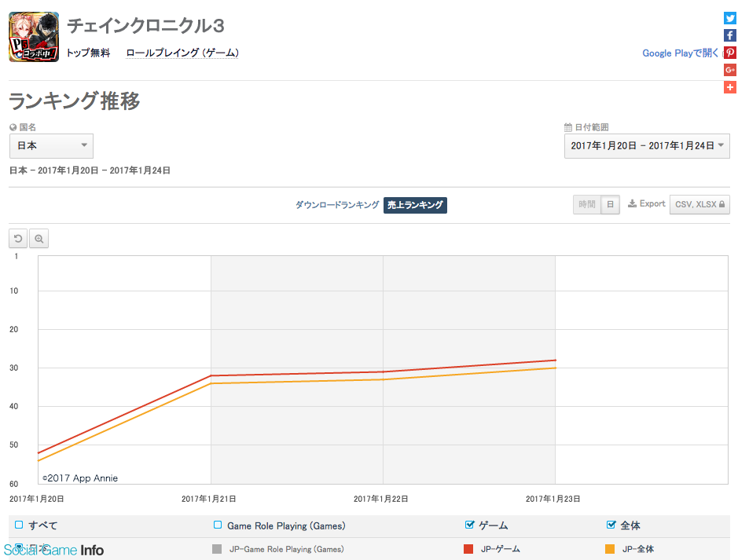Viewport: 738px width, 560px height.
Task: Click the Twitter share icon
Action: [x=729, y=18]
